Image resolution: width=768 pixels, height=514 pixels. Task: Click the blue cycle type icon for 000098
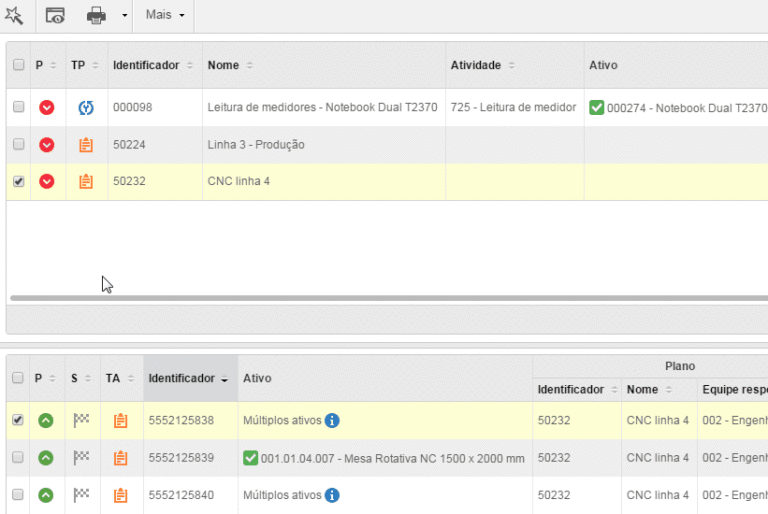86,108
